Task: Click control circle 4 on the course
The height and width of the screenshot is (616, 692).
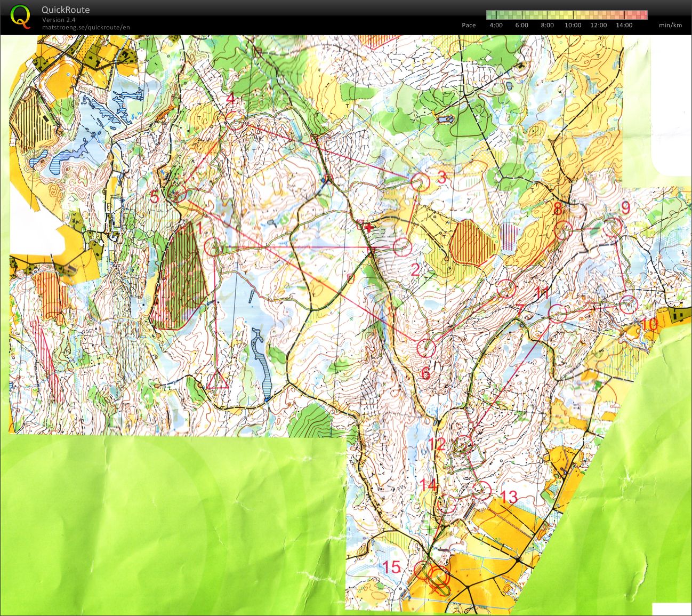Action: [x=235, y=122]
